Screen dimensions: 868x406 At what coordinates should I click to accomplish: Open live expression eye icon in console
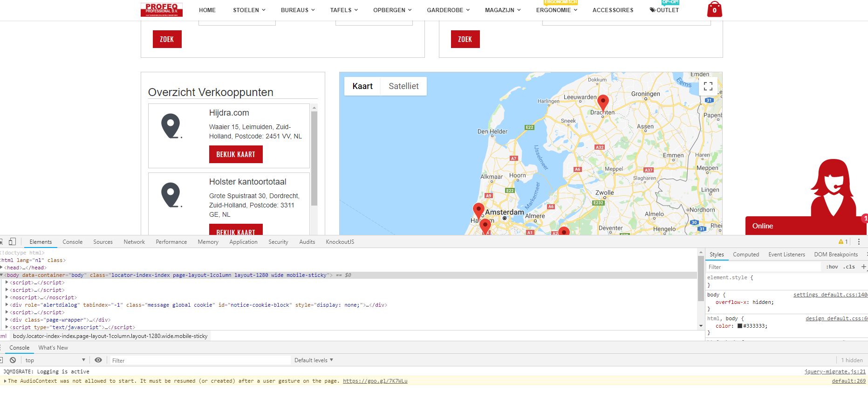(x=98, y=360)
